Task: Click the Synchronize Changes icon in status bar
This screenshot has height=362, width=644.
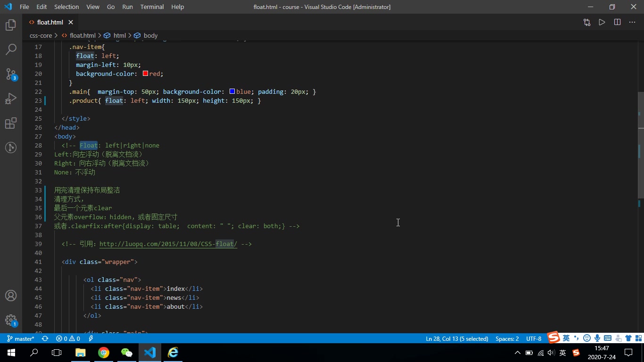Action: click(x=45, y=338)
